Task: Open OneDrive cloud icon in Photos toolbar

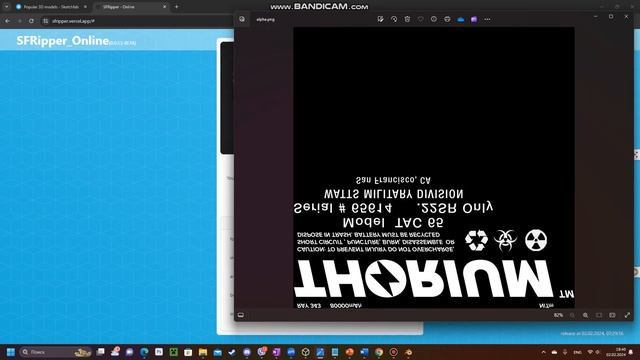Action: (x=461, y=19)
